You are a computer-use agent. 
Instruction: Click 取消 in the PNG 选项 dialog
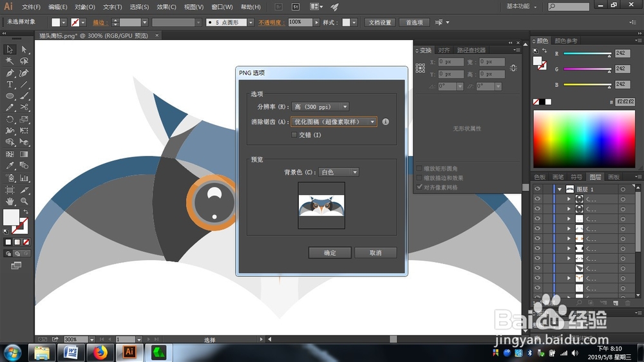click(375, 252)
